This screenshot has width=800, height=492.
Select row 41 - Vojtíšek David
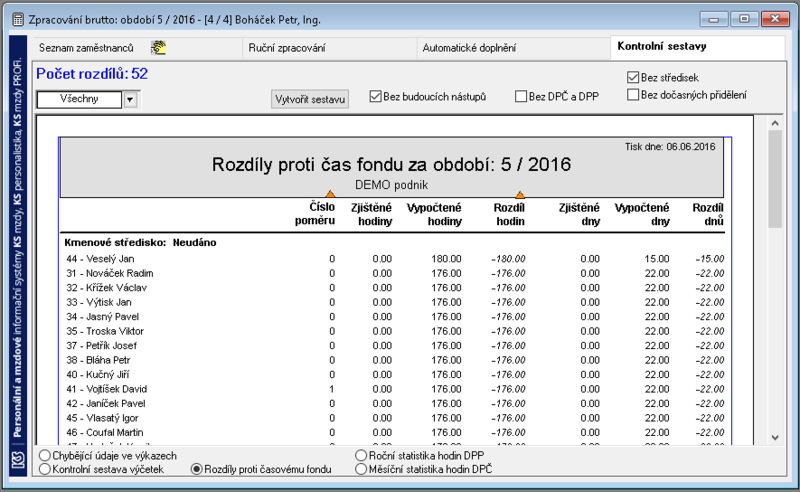point(394,389)
